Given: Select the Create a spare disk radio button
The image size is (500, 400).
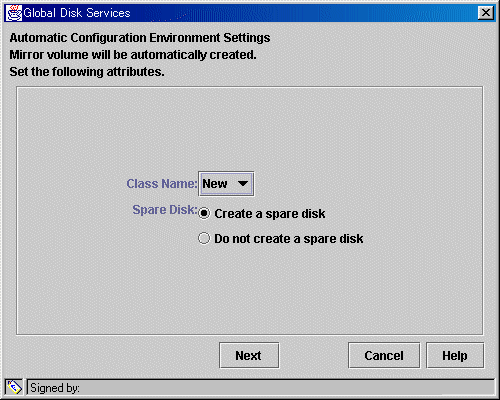Looking at the screenshot, I should pos(204,213).
